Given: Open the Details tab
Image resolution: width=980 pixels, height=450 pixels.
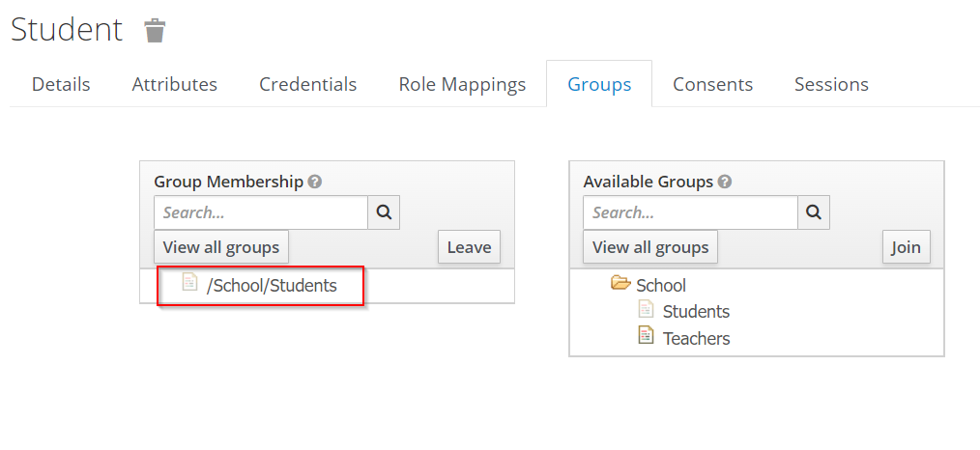Looking at the screenshot, I should coord(61,84).
